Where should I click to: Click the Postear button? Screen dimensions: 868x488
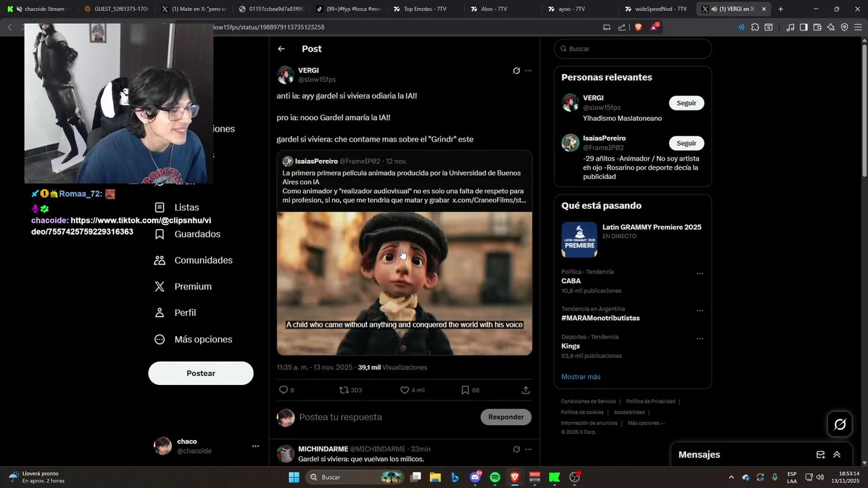pos(201,373)
